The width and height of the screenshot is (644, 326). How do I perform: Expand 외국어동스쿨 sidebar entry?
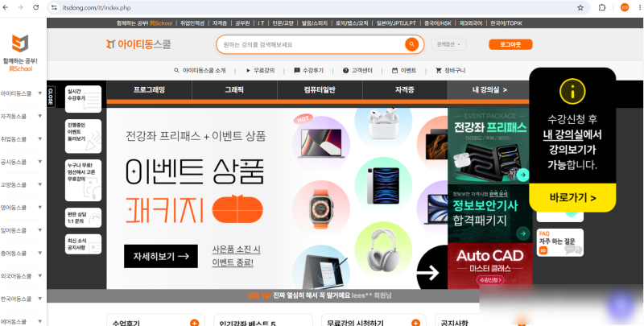coord(39,276)
